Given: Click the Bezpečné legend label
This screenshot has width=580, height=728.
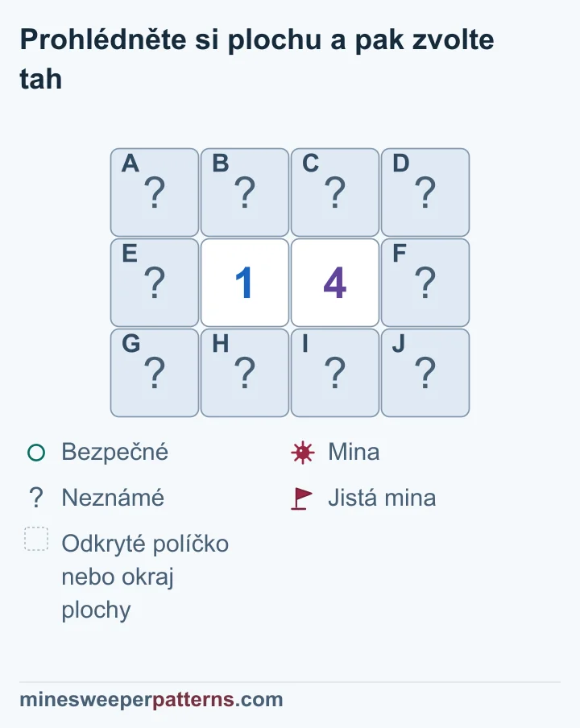Looking at the screenshot, I should (x=114, y=452).
